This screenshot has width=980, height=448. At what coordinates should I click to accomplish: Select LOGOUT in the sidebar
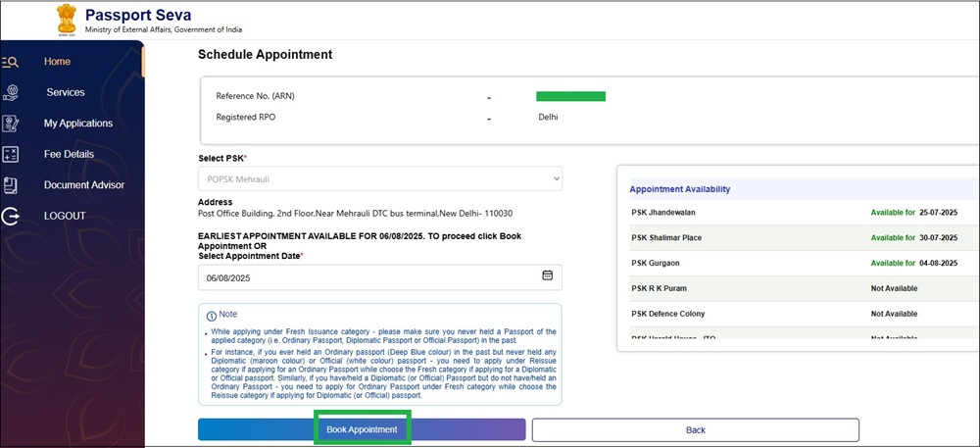click(x=65, y=216)
